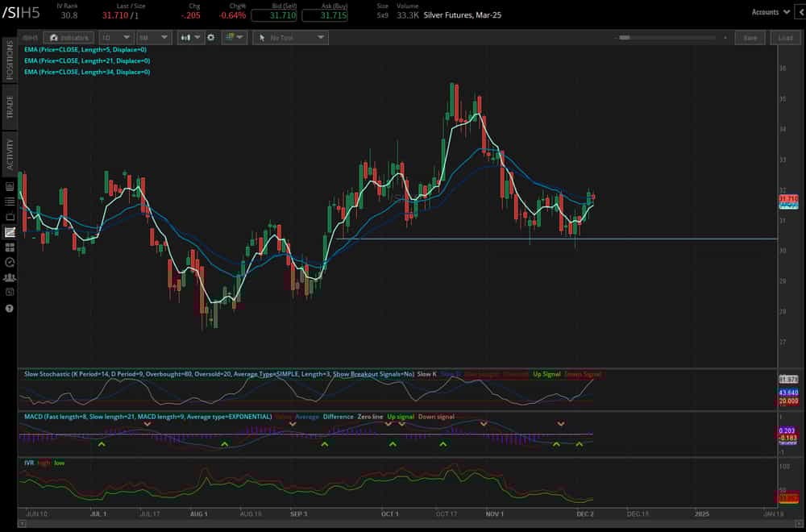Open chart settings with the gear icon
Screen dimensions: 806x532
pyautogui.click(x=210, y=37)
